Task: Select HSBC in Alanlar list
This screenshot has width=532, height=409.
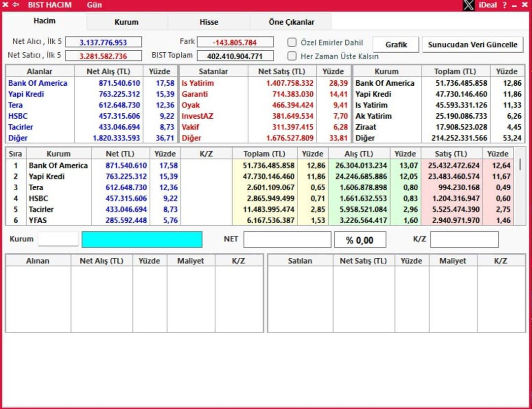Action: [x=18, y=116]
